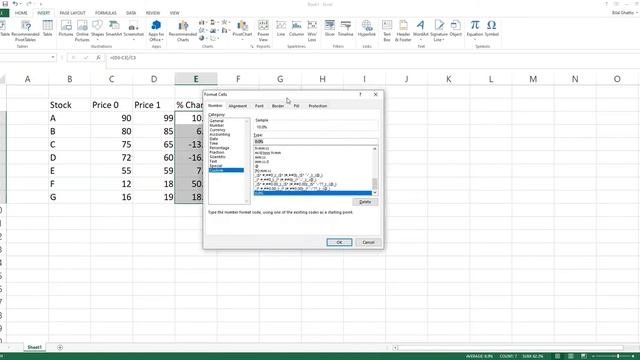Viewport: 640px width, 360px height.
Task: Insert a Line sparkline
Action: [281, 29]
